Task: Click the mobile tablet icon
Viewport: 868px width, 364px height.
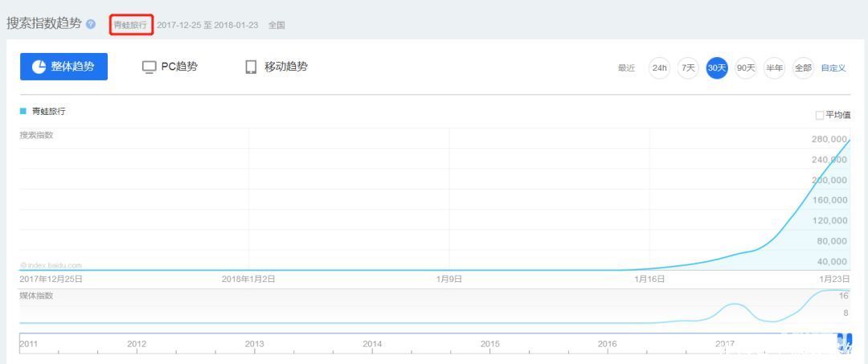Action: [x=251, y=67]
